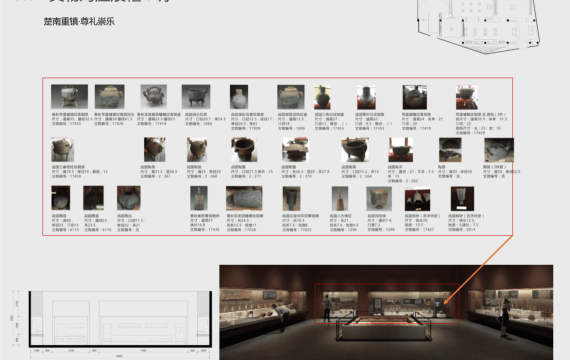Select the vessel thumbnail numbered 17419

tap(414, 97)
